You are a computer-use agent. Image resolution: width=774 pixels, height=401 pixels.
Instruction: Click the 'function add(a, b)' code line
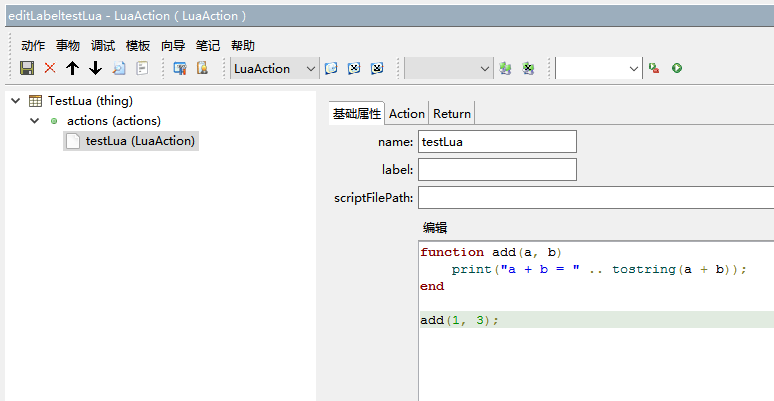(x=491, y=252)
